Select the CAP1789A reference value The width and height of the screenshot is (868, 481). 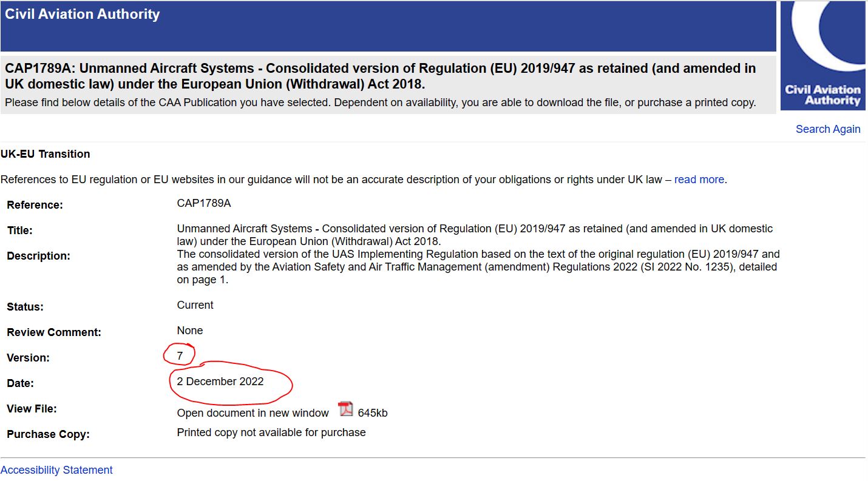[204, 203]
